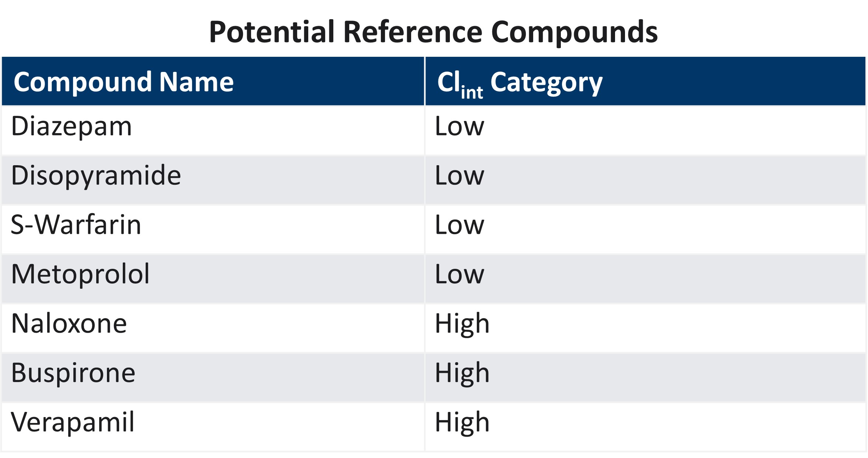Select the S-Warfarin table cell
The image size is (868, 458).
point(76,225)
